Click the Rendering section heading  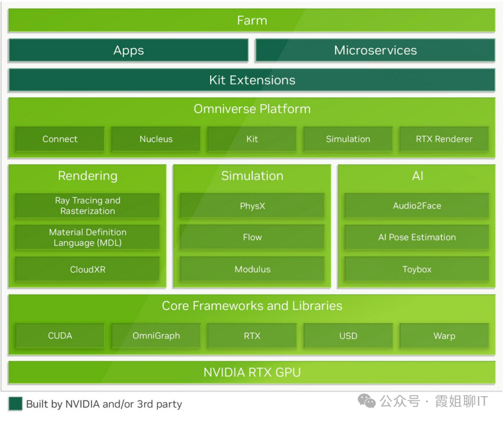tap(88, 176)
